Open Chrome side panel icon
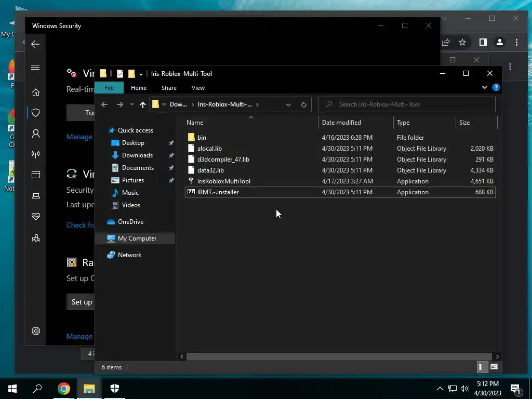This screenshot has height=399, width=532. (483, 42)
